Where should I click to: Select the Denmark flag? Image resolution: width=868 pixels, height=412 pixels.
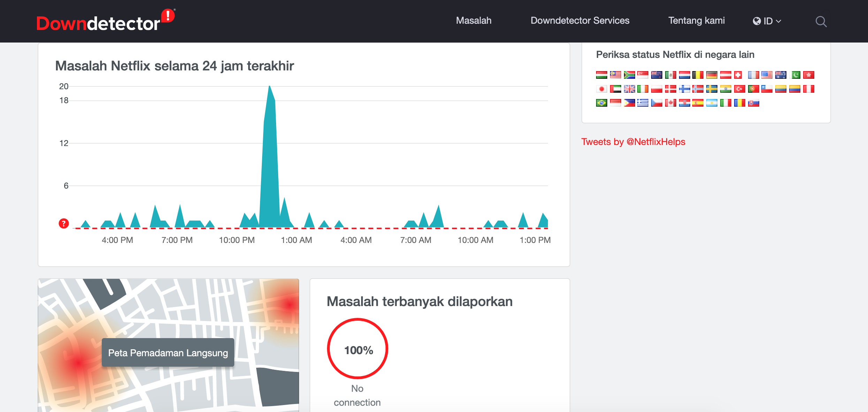(x=671, y=89)
